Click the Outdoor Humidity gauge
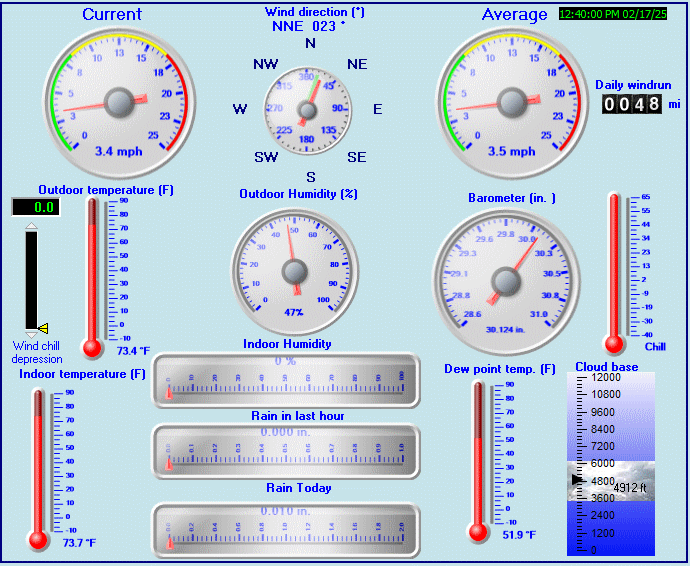 (x=294, y=267)
